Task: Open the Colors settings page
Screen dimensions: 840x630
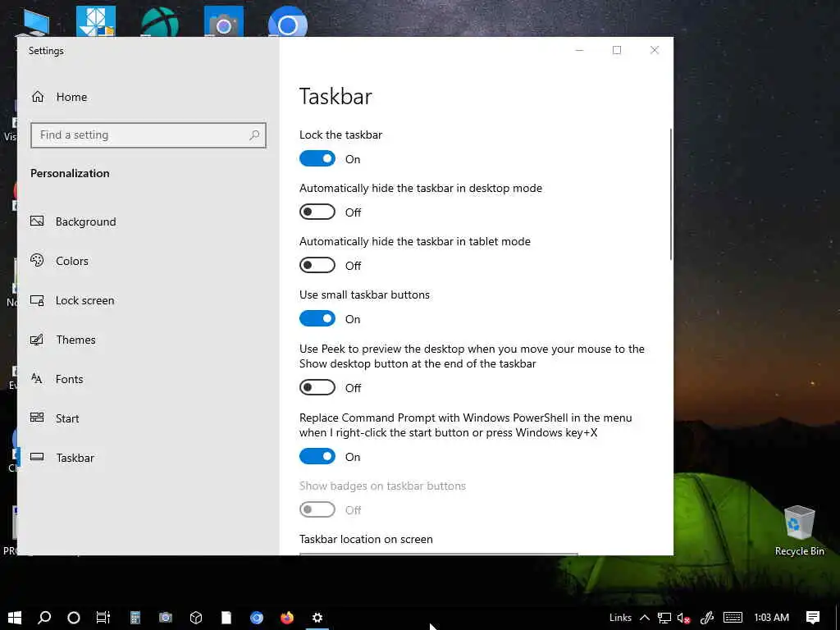Action: pos(59,261)
